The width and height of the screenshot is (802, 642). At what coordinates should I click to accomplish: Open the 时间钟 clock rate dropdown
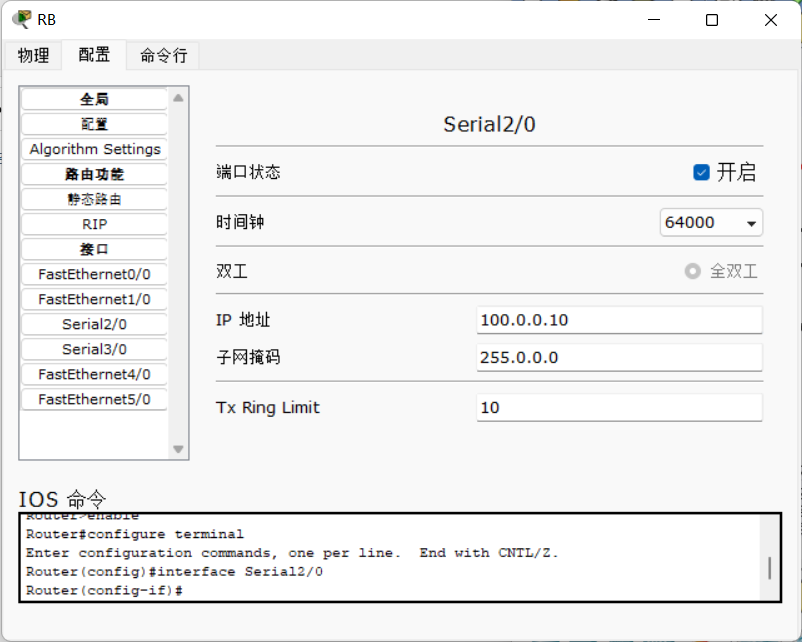(711, 222)
